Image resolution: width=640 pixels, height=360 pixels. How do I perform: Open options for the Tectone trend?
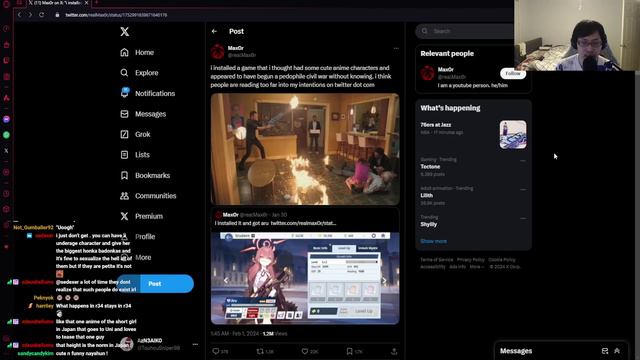(x=523, y=160)
